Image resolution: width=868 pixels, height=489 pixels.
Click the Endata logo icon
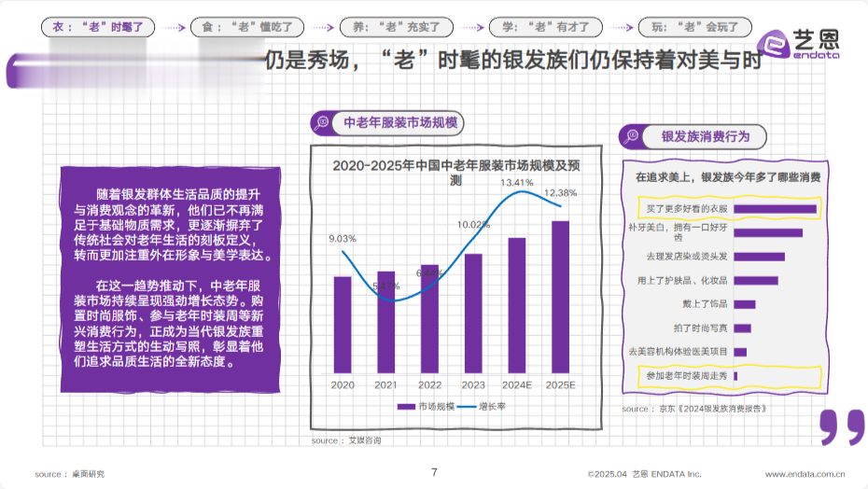tap(773, 44)
